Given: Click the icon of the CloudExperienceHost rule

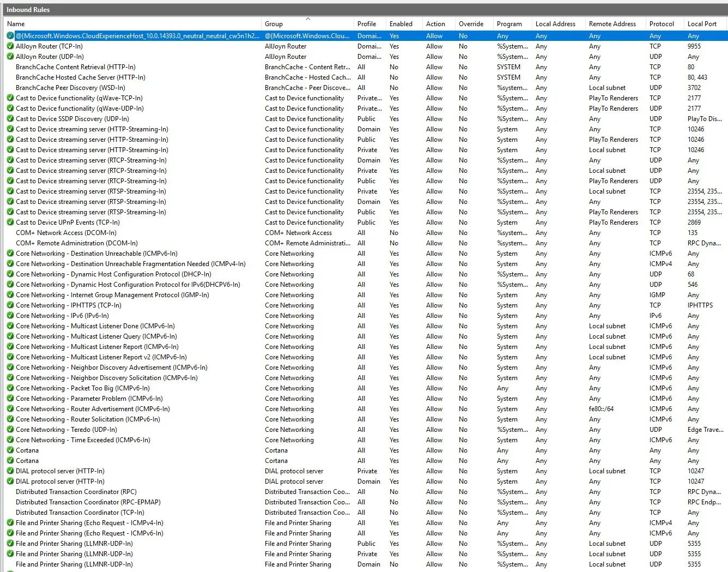Looking at the screenshot, I should [x=10, y=36].
